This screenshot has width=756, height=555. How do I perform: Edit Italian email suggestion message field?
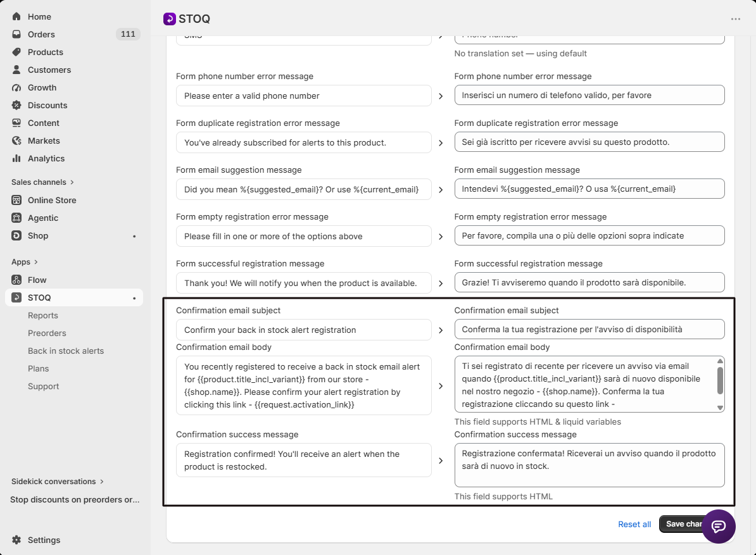(x=589, y=189)
